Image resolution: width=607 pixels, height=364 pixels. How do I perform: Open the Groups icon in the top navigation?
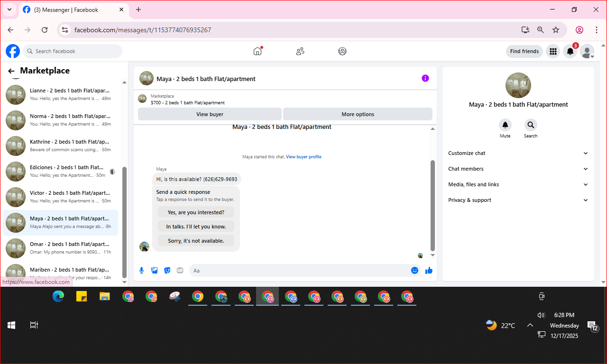pos(342,51)
